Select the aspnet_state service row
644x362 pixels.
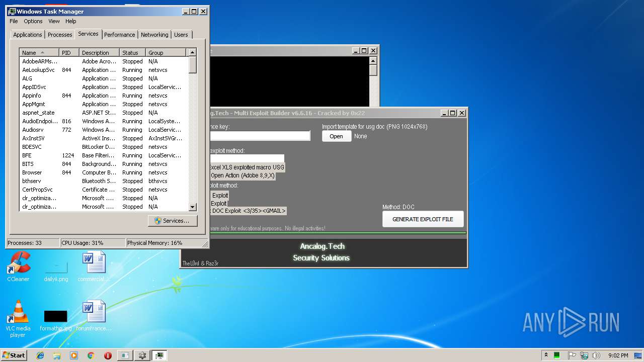coord(104,113)
